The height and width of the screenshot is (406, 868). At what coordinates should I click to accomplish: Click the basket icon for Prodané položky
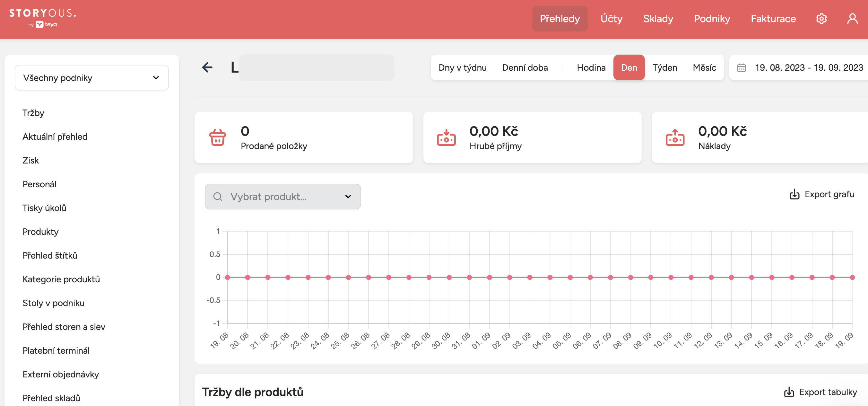pos(217,137)
